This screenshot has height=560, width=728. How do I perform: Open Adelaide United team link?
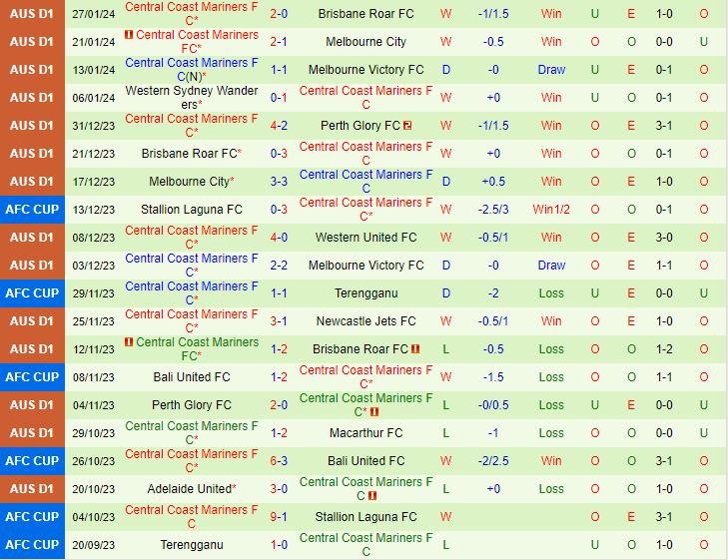click(192, 488)
